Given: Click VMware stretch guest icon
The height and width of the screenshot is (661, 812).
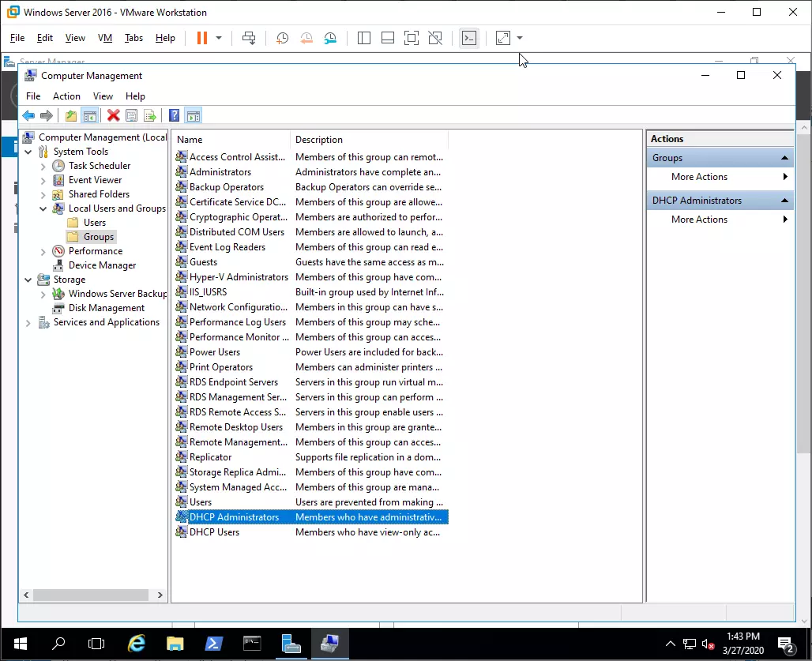Looking at the screenshot, I should coord(503,38).
